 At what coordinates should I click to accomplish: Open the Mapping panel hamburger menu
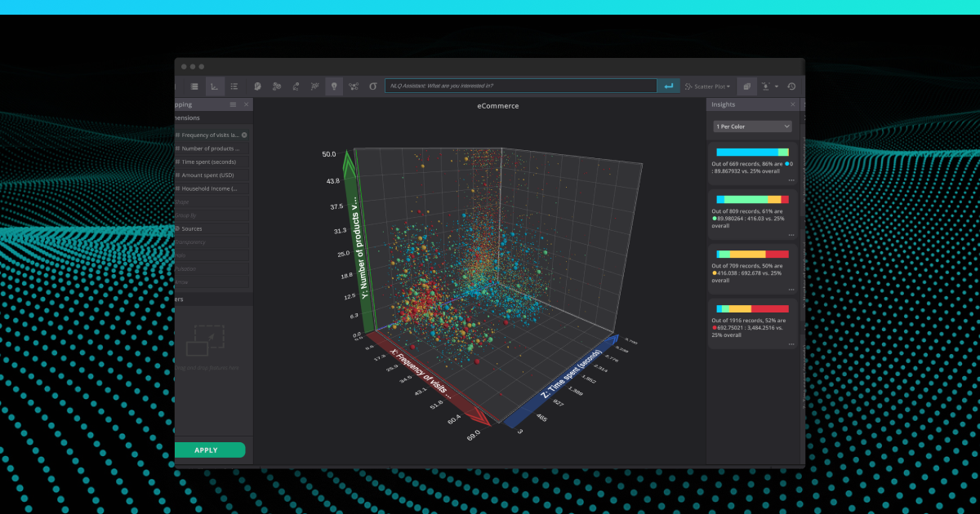[x=233, y=104]
